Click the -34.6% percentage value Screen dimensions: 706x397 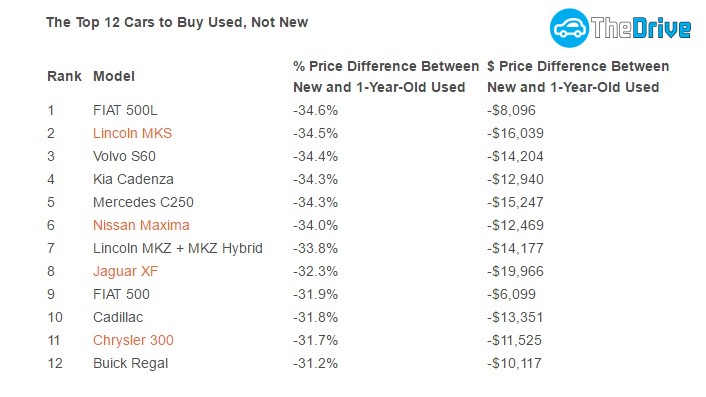(316, 110)
